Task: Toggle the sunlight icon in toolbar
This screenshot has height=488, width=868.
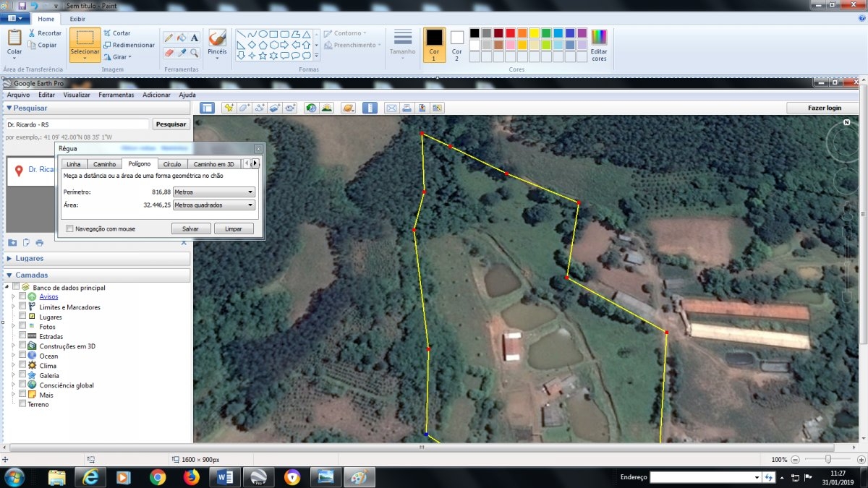Action: click(x=327, y=108)
